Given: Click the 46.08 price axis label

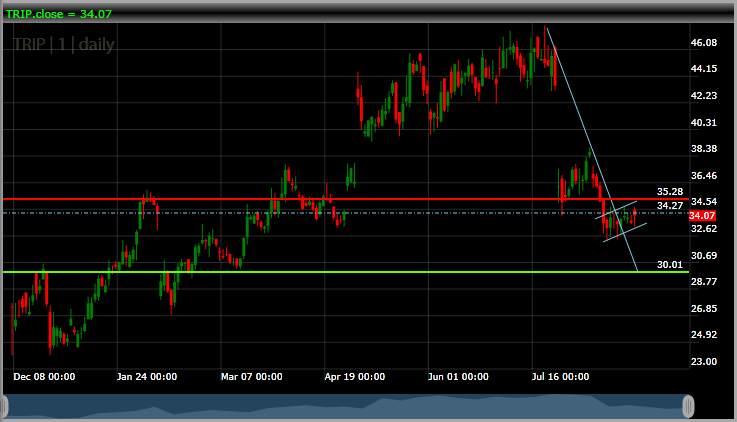Looking at the screenshot, I should [x=704, y=43].
